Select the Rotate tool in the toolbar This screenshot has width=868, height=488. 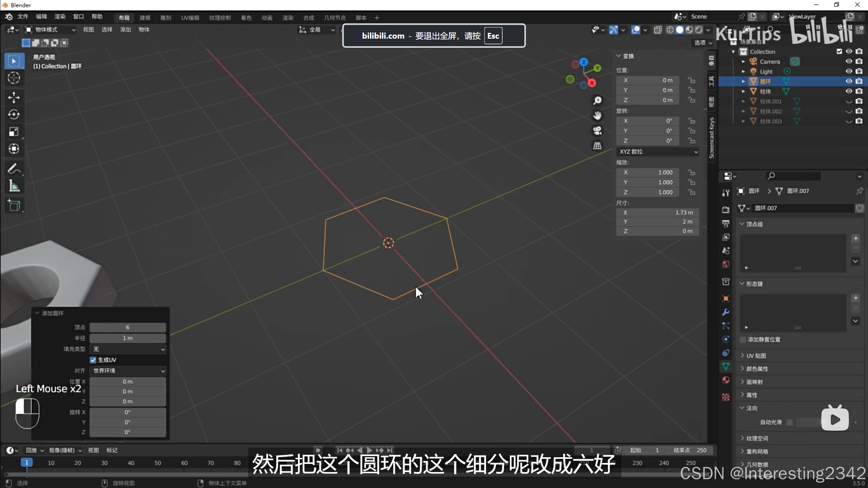(14, 115)
